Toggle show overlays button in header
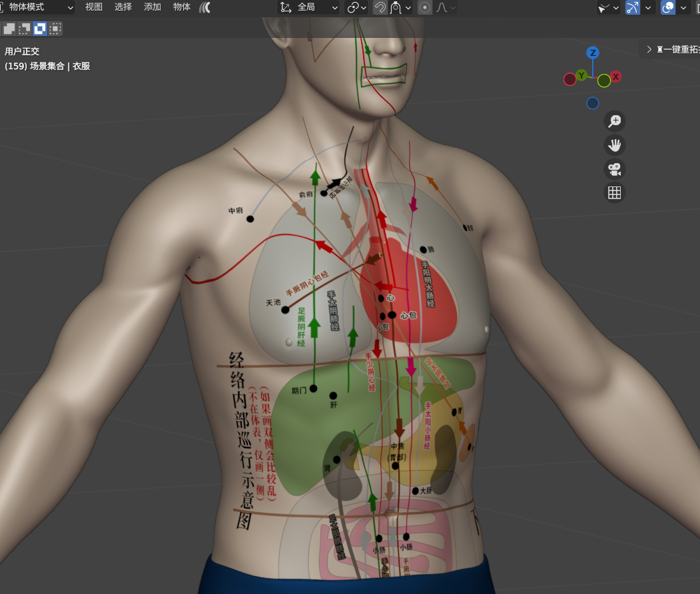This screenshot has height=594, width=700. [667, 7]
